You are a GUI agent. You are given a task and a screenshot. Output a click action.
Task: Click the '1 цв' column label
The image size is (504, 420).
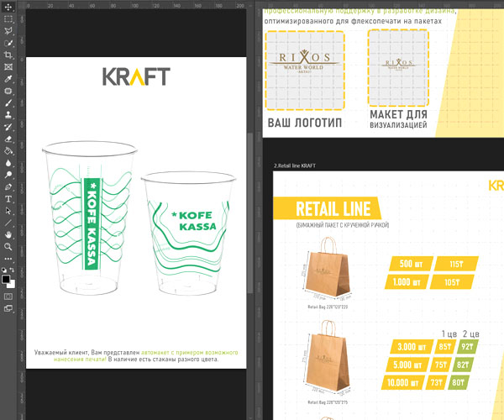point(449,333)
